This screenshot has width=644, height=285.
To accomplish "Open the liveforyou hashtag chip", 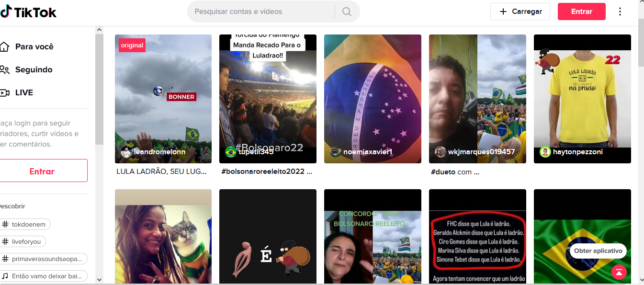I will 24,241.
